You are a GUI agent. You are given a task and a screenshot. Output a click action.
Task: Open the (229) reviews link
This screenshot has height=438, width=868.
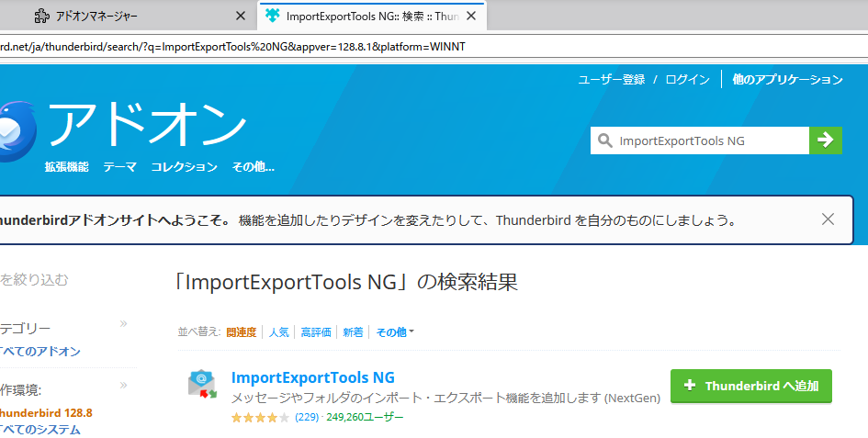tap(307, 417)
